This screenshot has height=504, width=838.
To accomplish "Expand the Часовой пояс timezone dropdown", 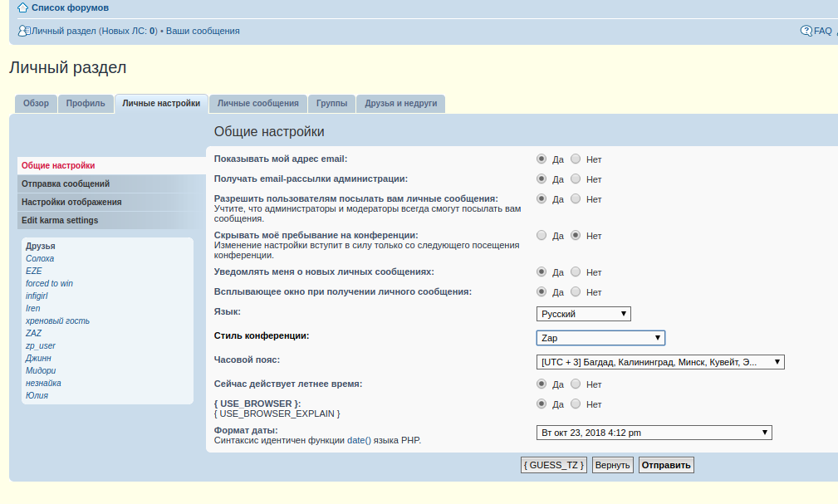I will coord(659,362).
